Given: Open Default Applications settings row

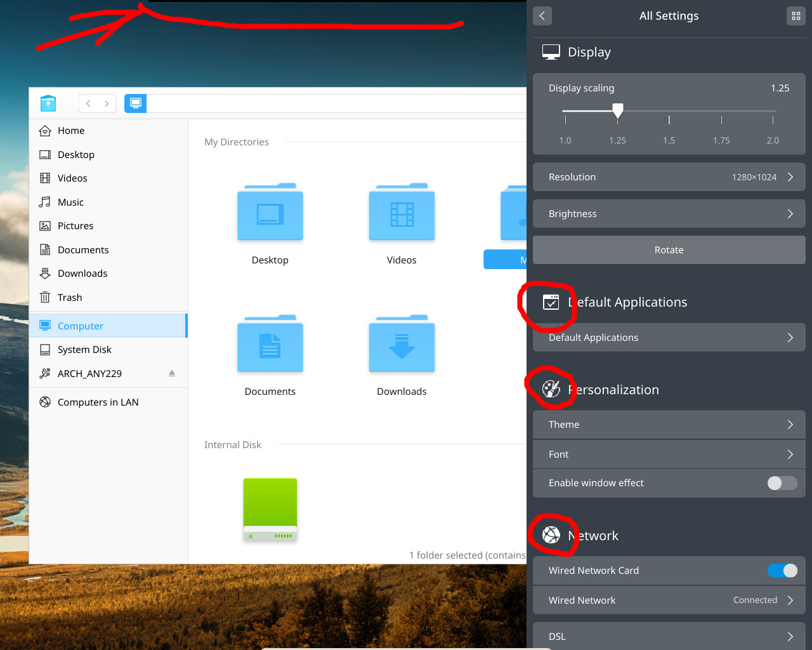Looking at the screenshot, I should coord(669,338).
